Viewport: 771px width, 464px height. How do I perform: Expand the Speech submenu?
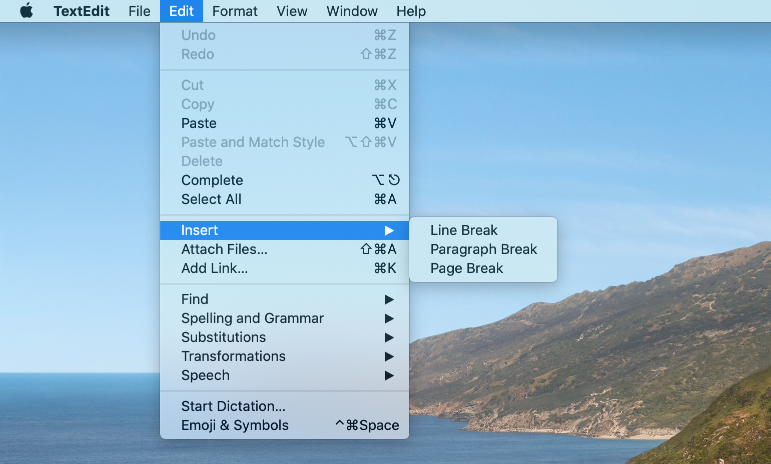[284, 375]
